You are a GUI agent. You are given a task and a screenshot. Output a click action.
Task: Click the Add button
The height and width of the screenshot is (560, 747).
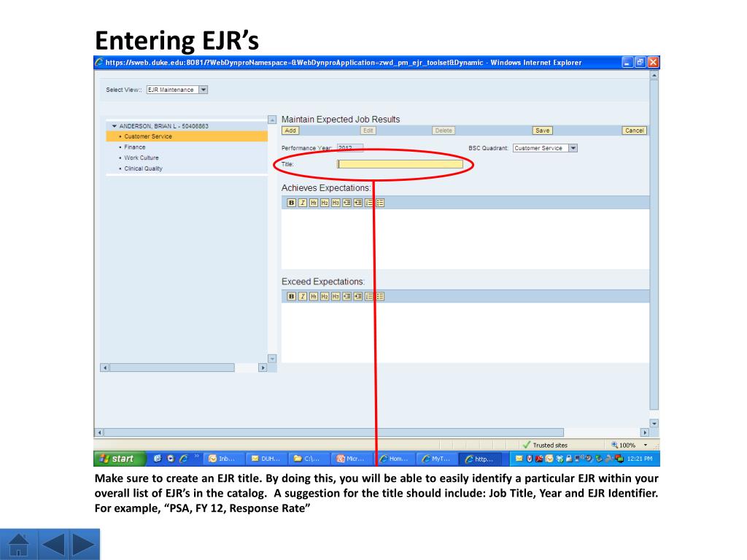click(x=290, y=131)
